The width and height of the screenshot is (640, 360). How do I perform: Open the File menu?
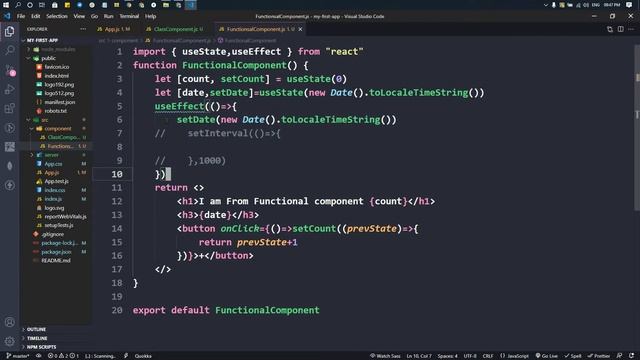pyautogui.click(x=21, y=16)
